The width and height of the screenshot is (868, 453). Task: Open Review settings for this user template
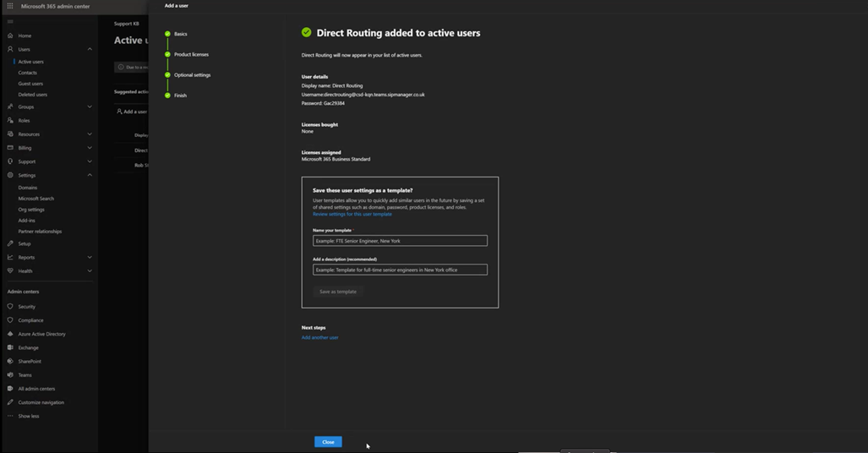(352, 215)
